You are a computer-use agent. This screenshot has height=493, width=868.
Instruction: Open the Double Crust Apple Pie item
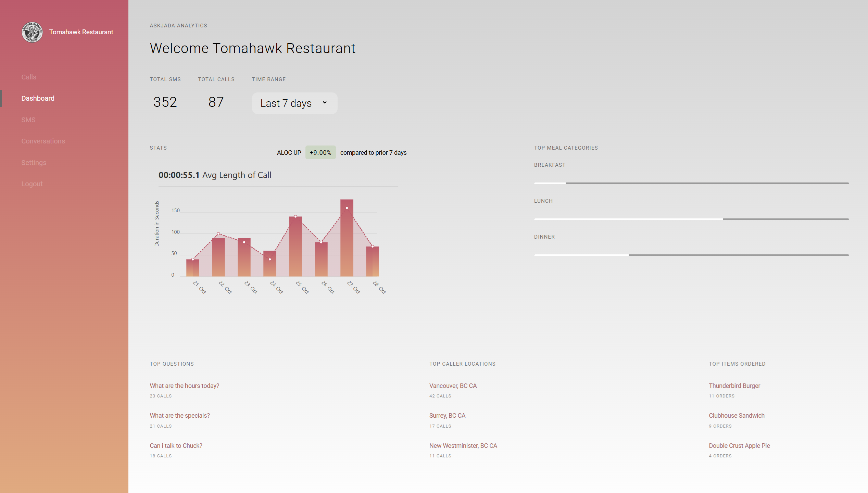(x=739, y=445)
